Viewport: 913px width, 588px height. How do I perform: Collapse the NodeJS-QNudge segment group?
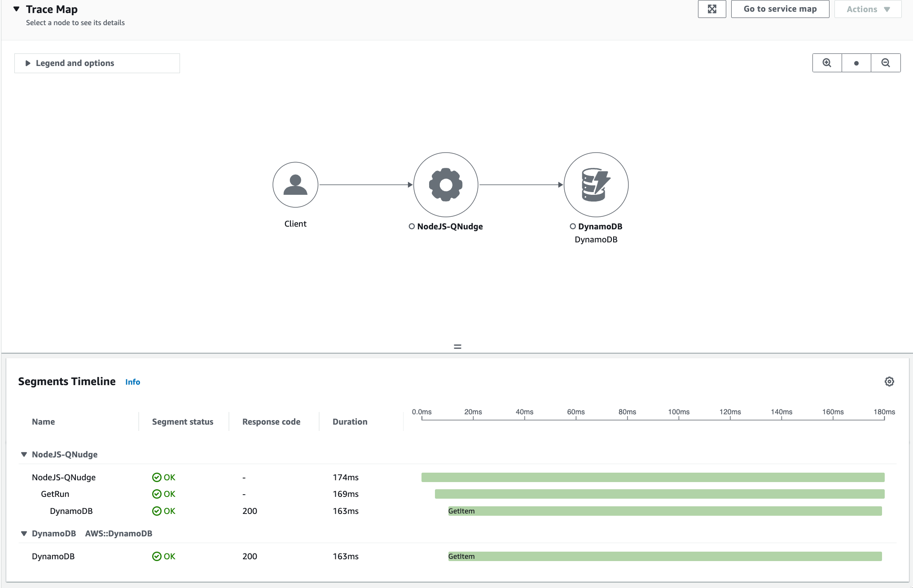(23, 454)
